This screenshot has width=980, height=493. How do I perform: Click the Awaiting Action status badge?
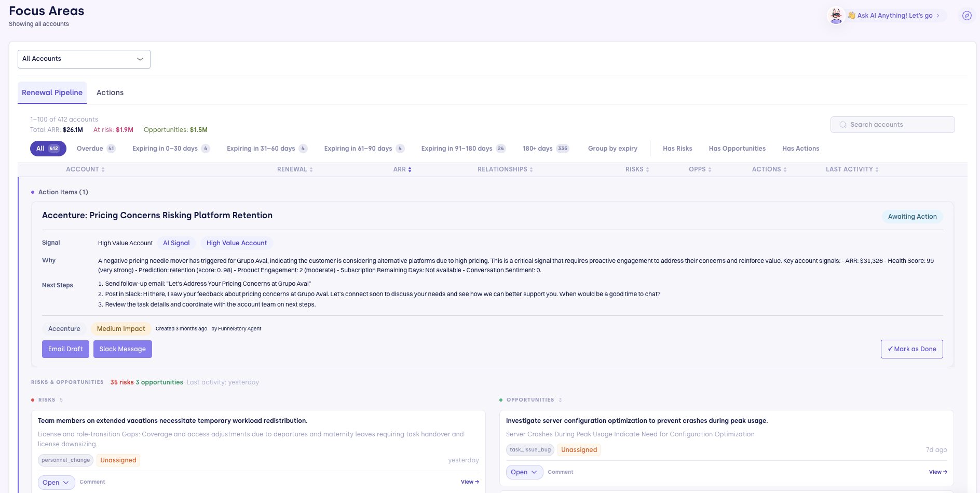pos(912,217)
